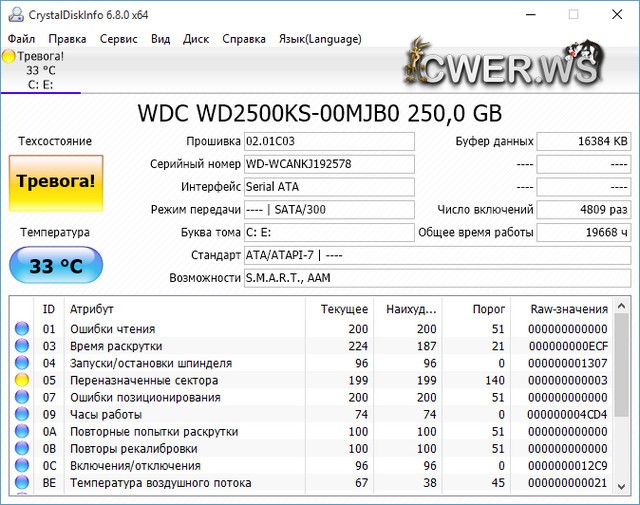Image resolution: width=640 pixels, height=505 pixels.
Task: Click the Прошивка field showing 02.01C03
Action: pos(328,141)
